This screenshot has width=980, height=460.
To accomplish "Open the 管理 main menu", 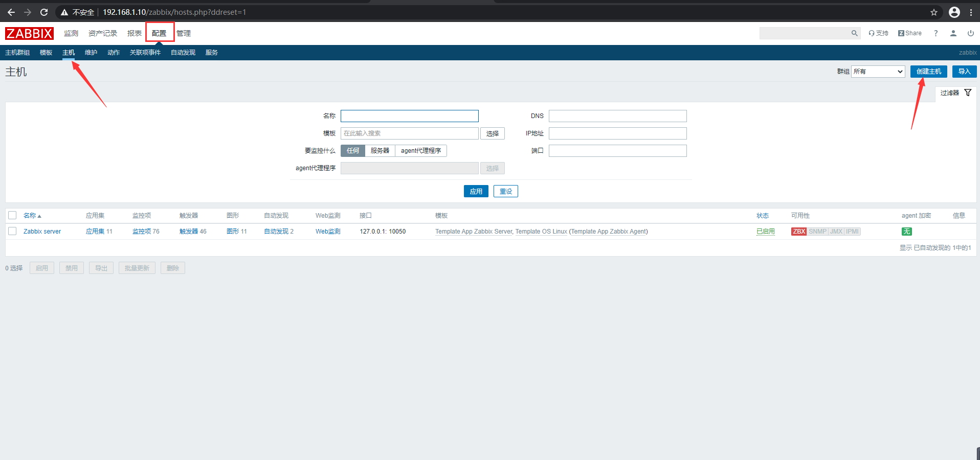I will pos(184,33).
